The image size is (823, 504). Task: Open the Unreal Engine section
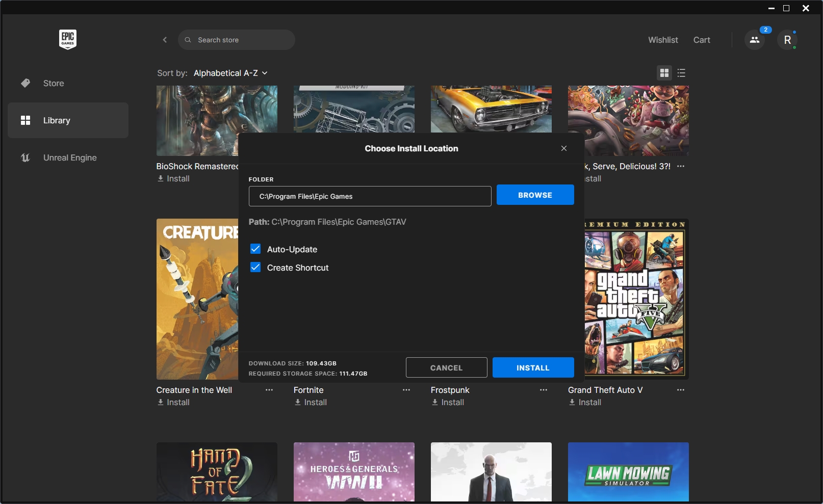(68, 157)
